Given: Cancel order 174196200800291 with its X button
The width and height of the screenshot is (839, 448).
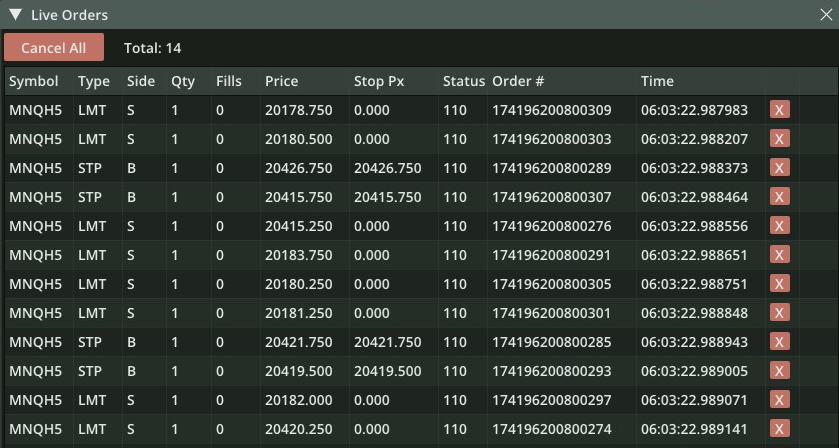Looking at the screenshot, I should pos(780,255).
